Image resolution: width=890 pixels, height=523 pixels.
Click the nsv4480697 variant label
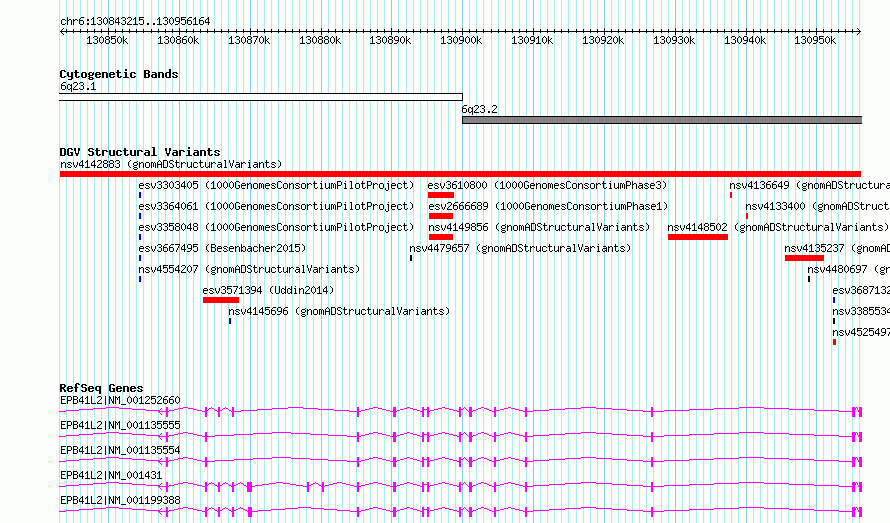[849, 269]
